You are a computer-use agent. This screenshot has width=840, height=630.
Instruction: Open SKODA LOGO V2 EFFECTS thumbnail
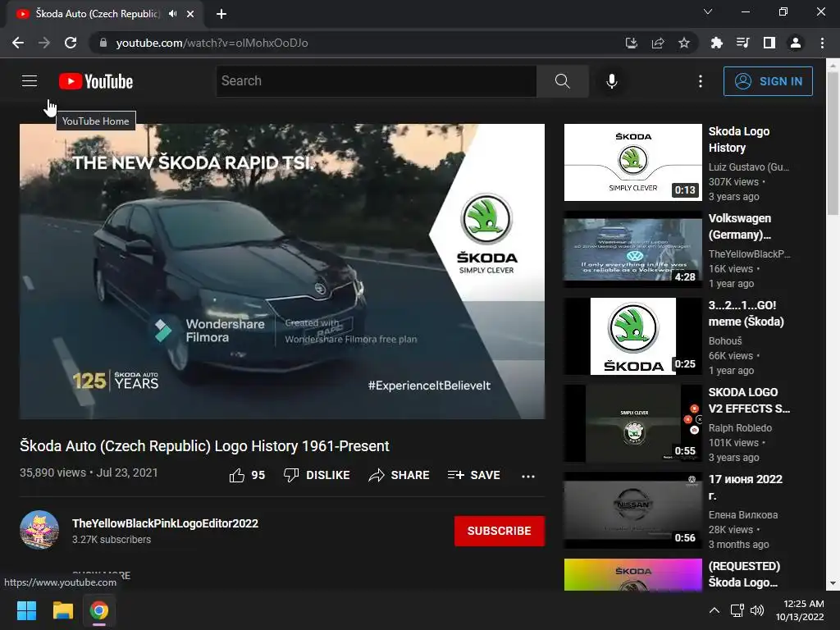[632, 423]
